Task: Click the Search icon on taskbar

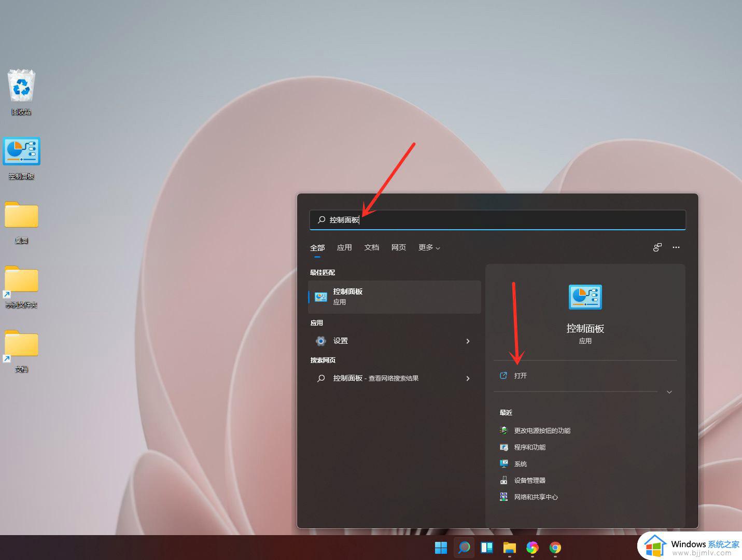Action: click(x=464, y=548)
